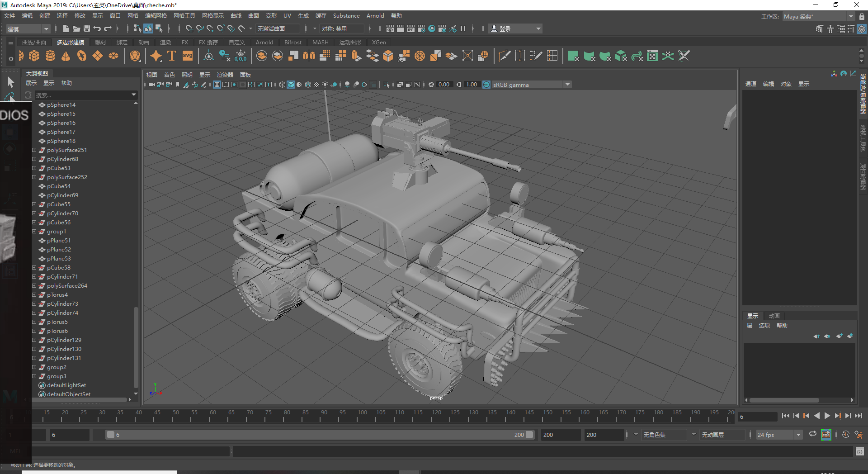Click the extrude shelf icon
868x474 pixels.
click(x=356, y=56)
